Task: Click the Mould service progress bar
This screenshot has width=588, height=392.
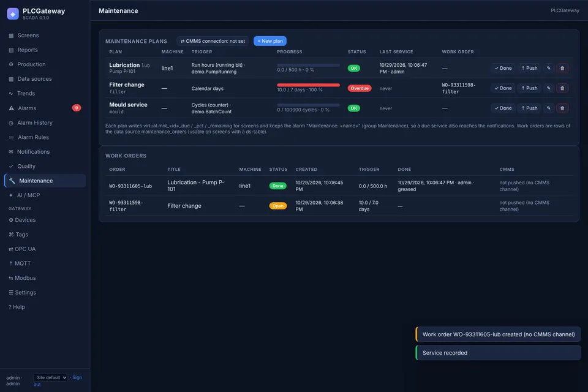Action: pos(308,105)
